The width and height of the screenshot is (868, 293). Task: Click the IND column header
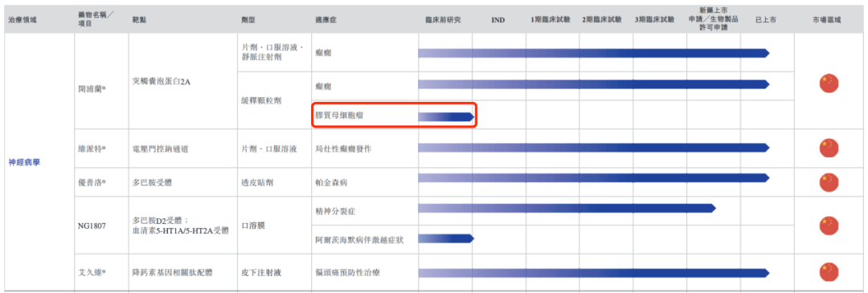pos(498,20)
